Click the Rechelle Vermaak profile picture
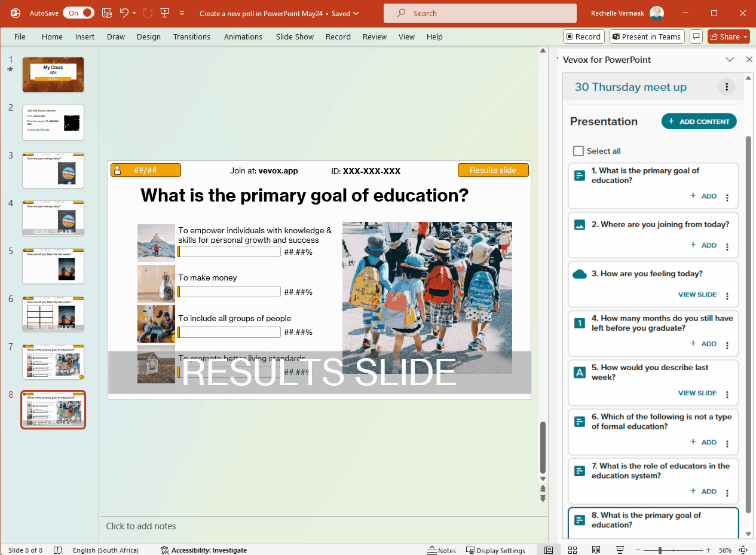 (x=657, y=13)
